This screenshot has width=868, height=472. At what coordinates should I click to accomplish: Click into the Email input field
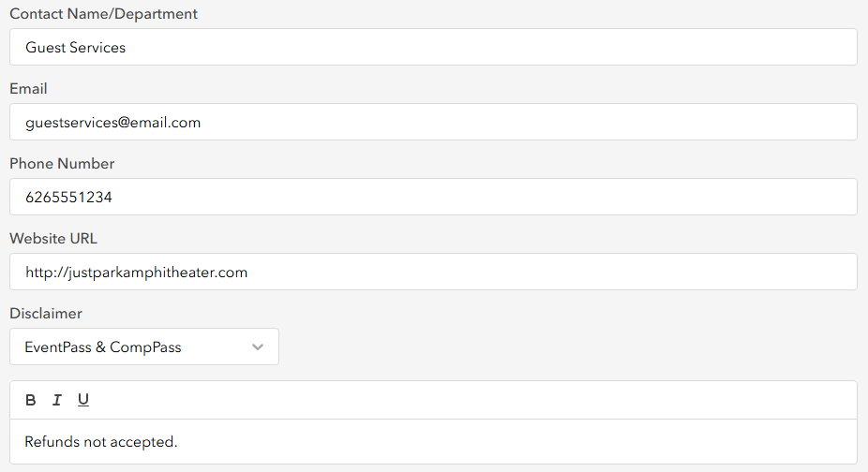click(x=433, y=122)
